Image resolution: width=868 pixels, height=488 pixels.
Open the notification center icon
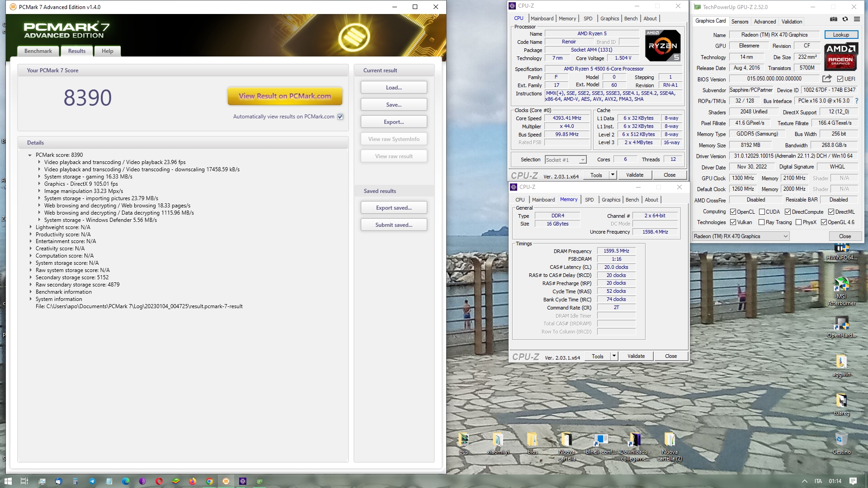point(853,481)
